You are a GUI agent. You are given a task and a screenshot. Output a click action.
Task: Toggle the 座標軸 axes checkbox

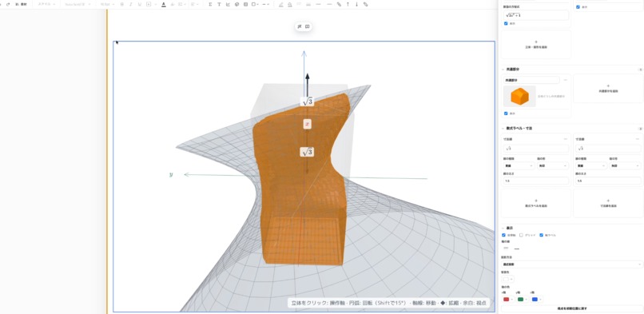point(504,235)
